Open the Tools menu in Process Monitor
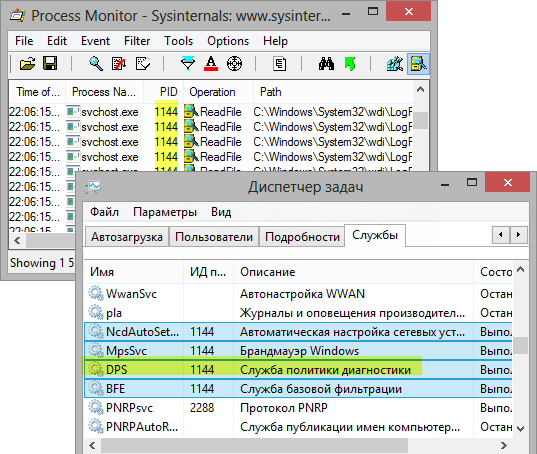Image resolution: width=537 pixels, height=454 pixels. point(178,41)
